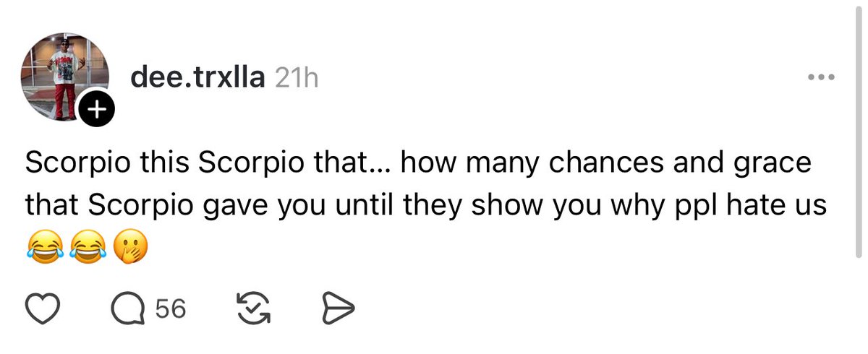This screenshot has width=868, height=354.
Task: Click the words 'until they show you'
Action: (432, 207)
